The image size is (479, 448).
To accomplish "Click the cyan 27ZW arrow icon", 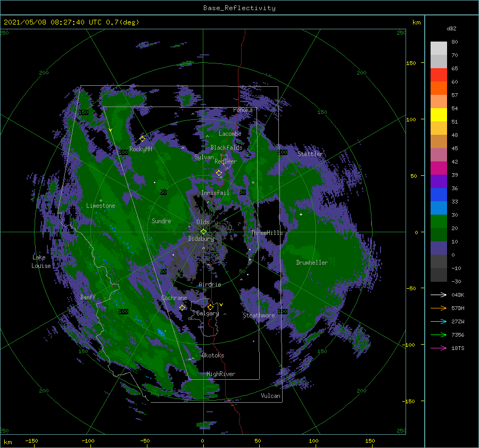I will 439,321.
